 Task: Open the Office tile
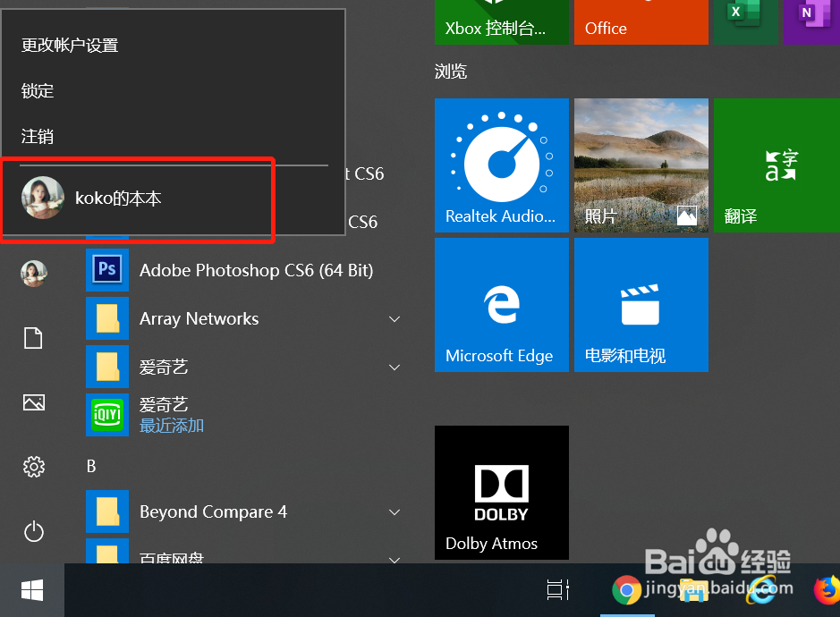[641, 22]
